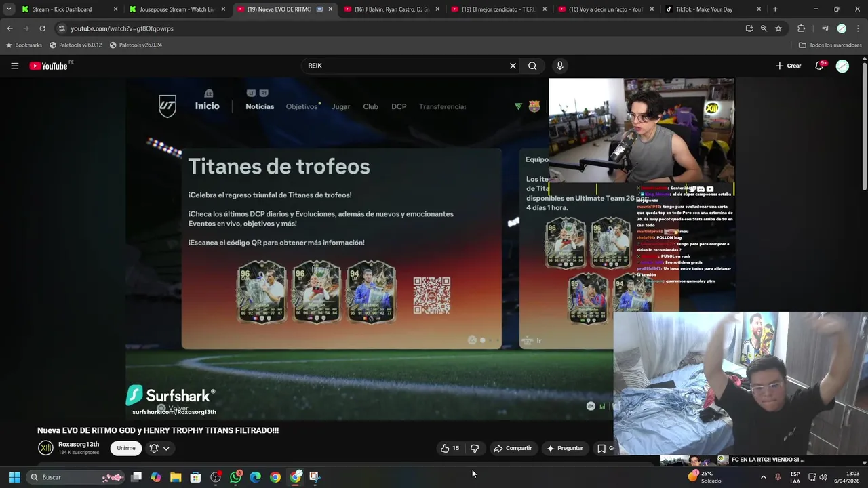Save video with bookmark icon button
Screen dimensions: 868x488
(604, 448)
